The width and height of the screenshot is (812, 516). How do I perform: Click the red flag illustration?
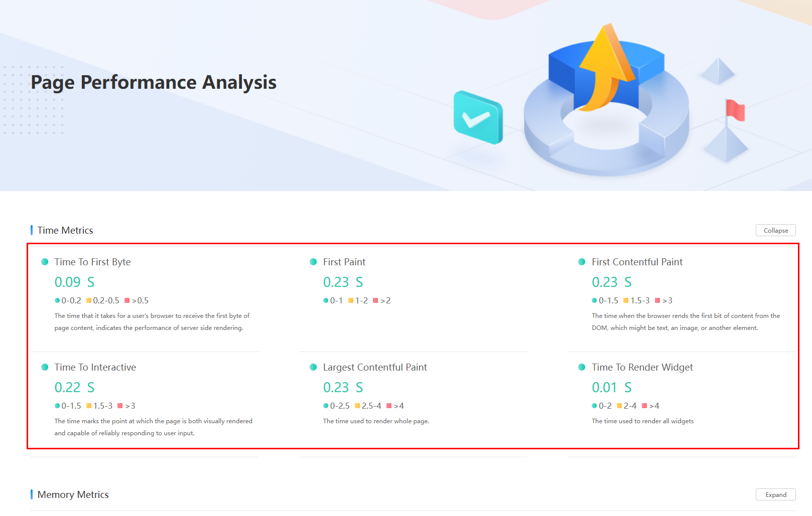point(735,110)
